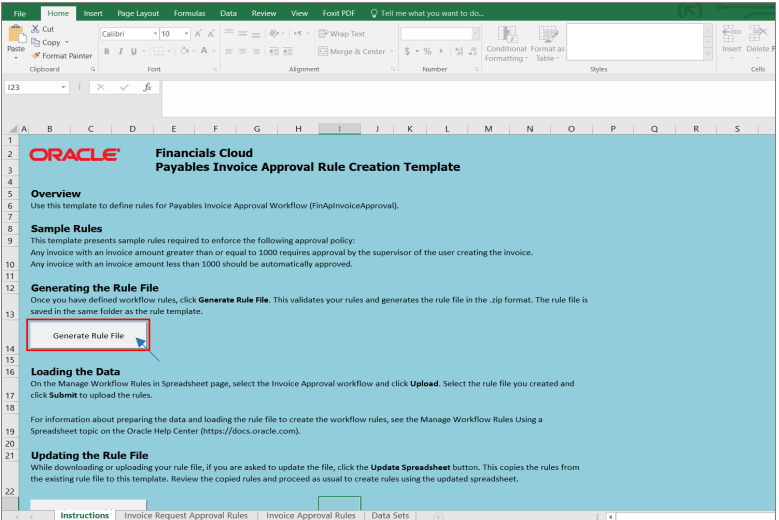Click the Orientation text angle icon
The image size is (779, 520).
[274, 33]
